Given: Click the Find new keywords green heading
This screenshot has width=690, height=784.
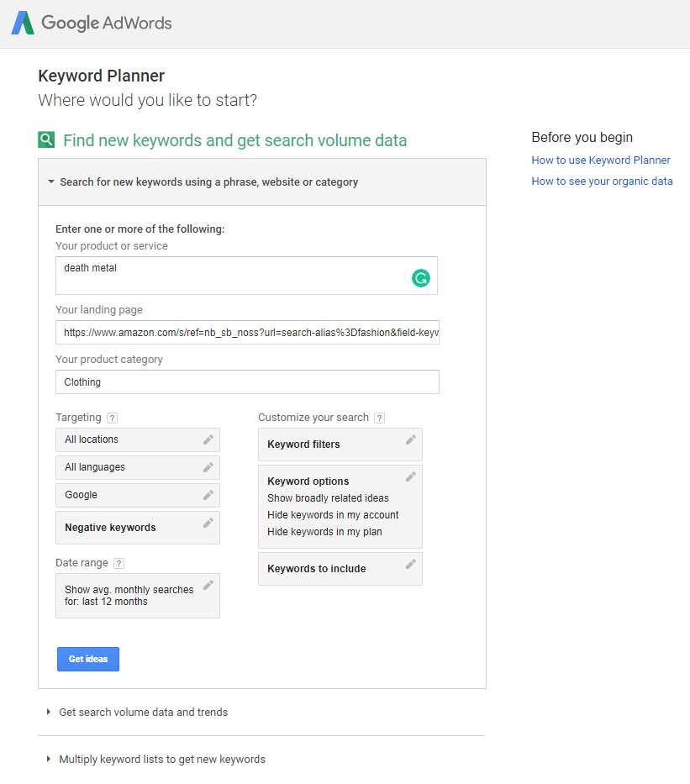Looking at the screenshot, I should point(235,140).
